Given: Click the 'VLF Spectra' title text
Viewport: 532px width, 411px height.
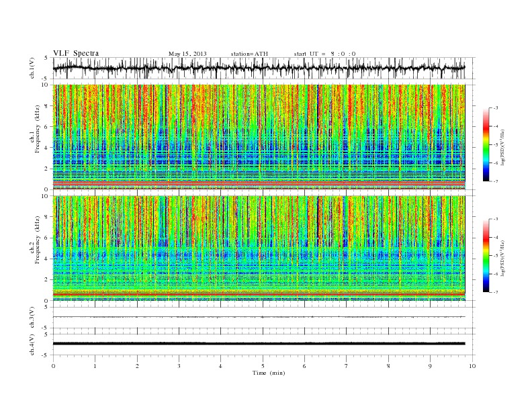Looking at the screenshot, I should tap(76, 53).
